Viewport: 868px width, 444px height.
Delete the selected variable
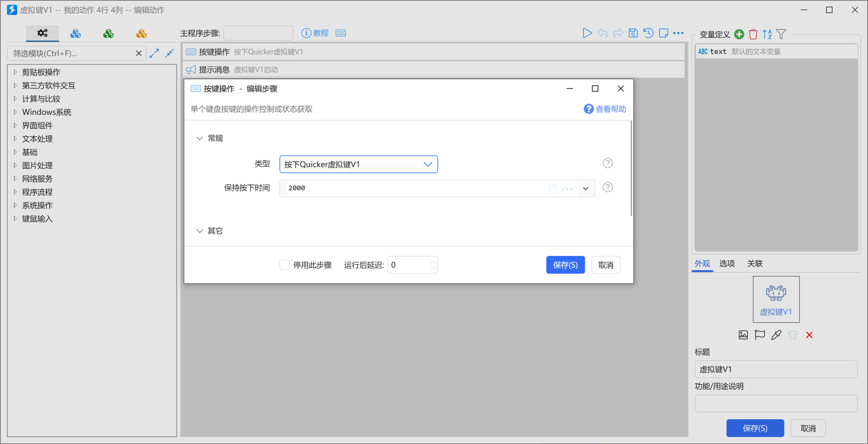coord(753,34)
